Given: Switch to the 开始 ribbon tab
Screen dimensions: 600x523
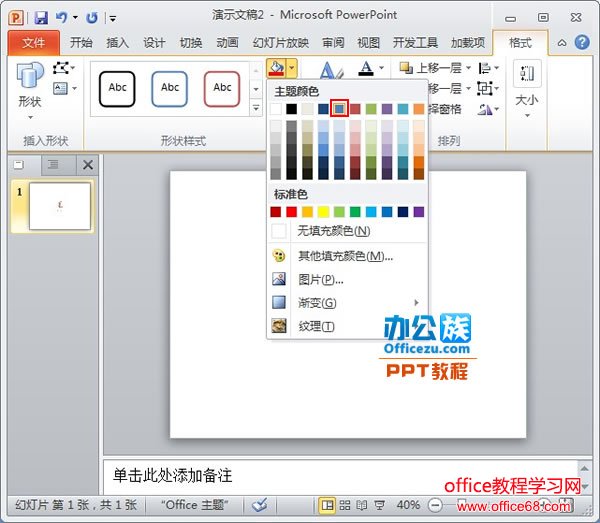Looking at the screenshot, I should pos(81,42).
